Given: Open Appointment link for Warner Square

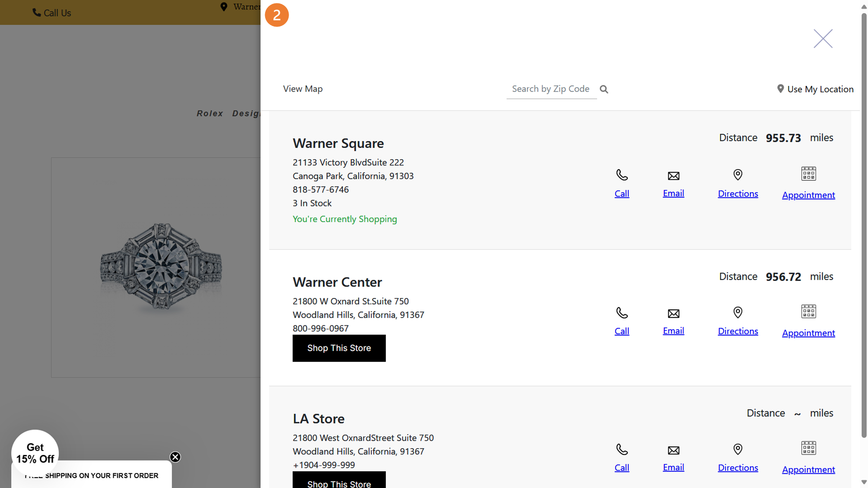Looking at the screenshot, I should click(x=808, y=195).
